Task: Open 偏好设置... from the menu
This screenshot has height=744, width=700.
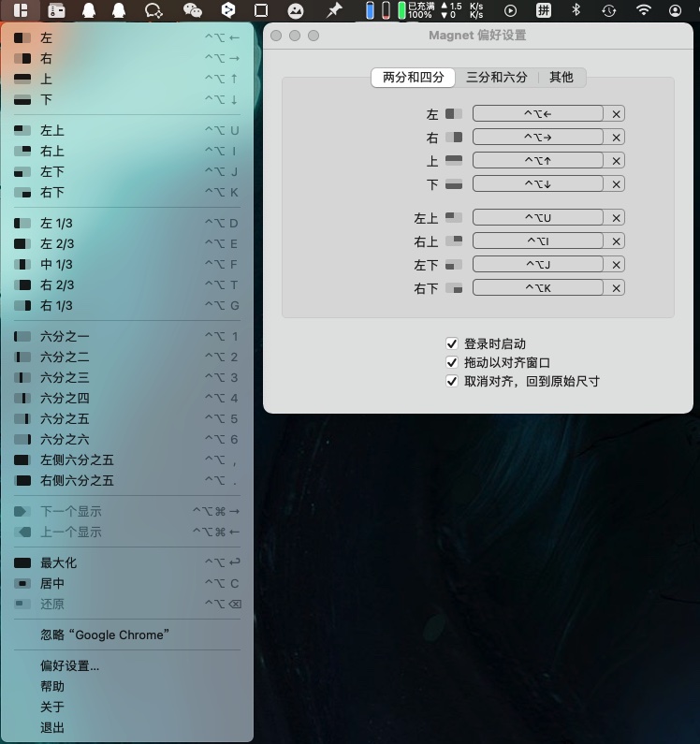Action: point(126,665)
